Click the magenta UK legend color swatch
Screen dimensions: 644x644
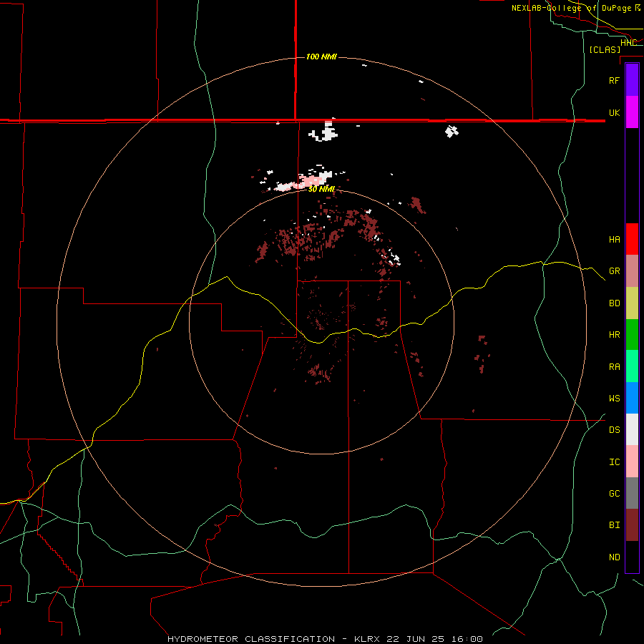[632, 112]
